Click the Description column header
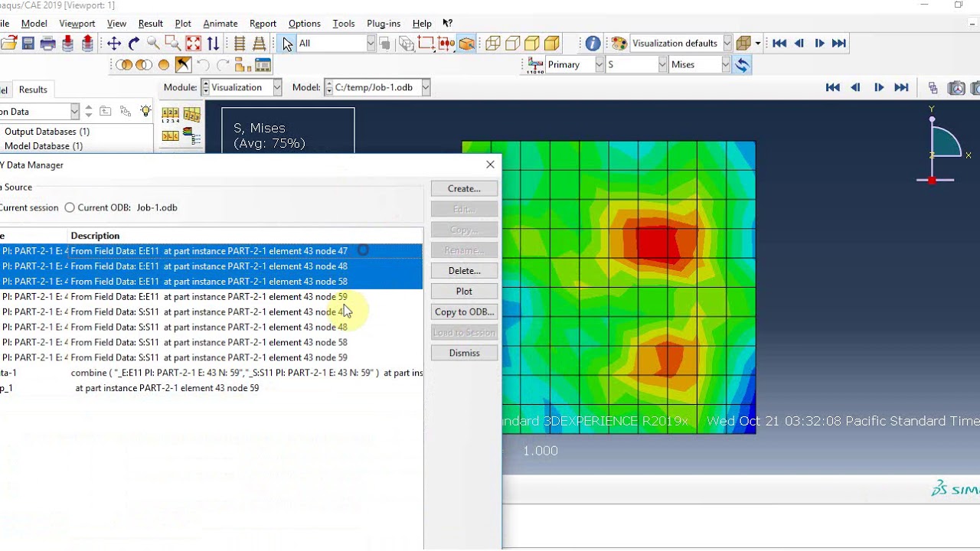Image resolution: width=980 pixels, height=551 pixels. click(245, 236)
